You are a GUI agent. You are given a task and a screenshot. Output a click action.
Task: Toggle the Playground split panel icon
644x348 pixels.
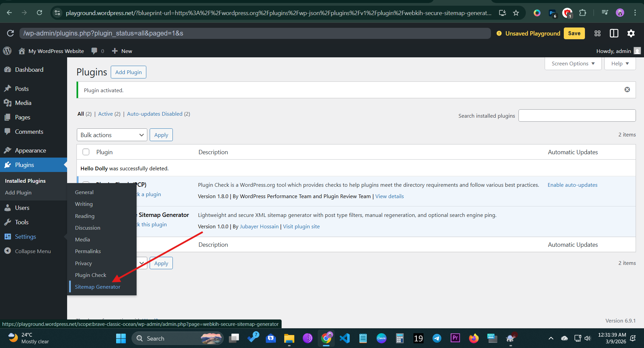pyautogui.click(x=614, y=33)
